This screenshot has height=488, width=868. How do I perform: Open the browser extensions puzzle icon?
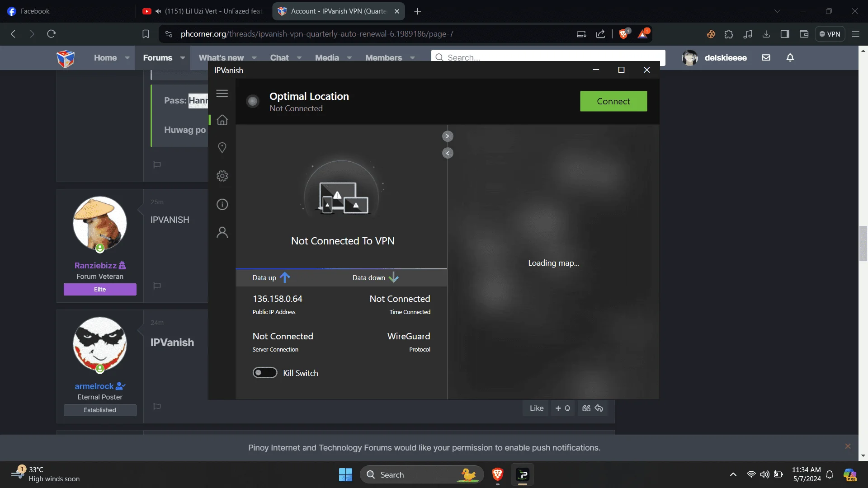click(729, 34)
